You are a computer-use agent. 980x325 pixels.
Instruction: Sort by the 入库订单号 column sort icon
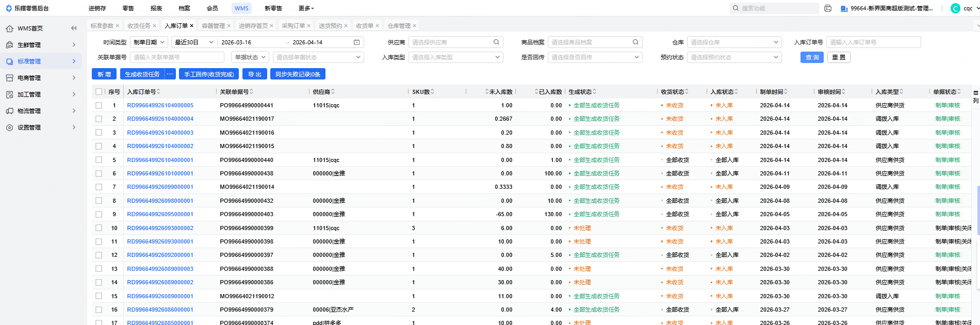point(159,92)
